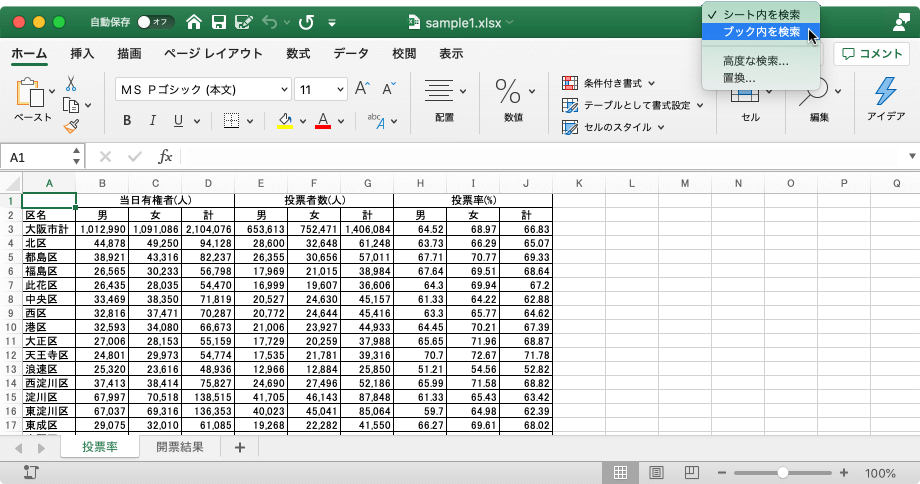Switch to the 校閲 ribbon tab

[x=404, y=53]
